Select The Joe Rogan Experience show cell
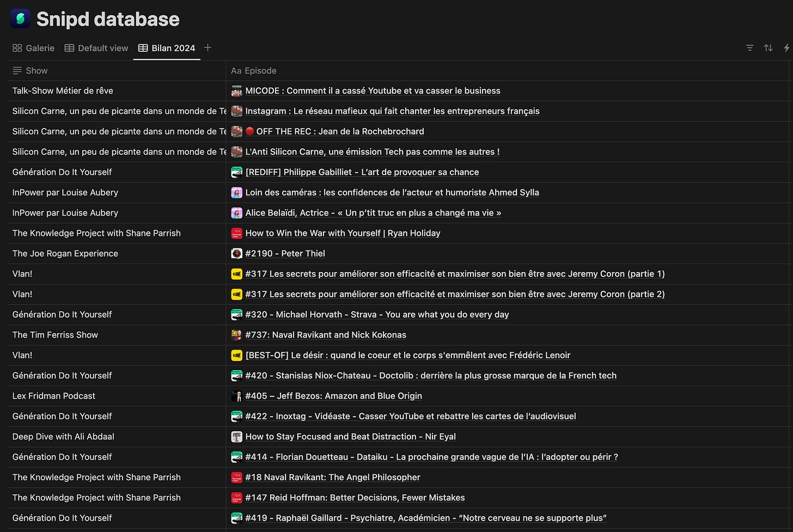This screenshot has height=532, width=793. coord(117,253)
